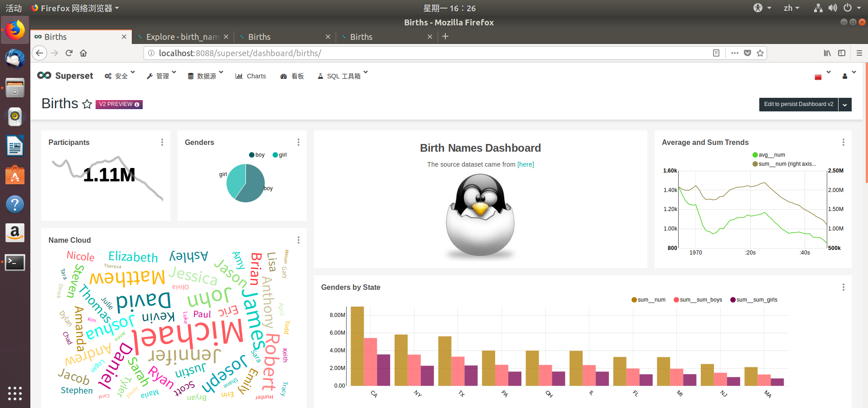Viewport: 868px width, 408px height.
Task: Open the SQL 工具箱 menu
Action: coord(342,76)
